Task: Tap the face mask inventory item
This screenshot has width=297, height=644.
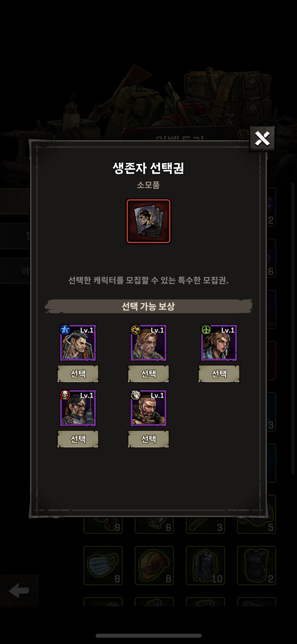Action: coord(103,565)
